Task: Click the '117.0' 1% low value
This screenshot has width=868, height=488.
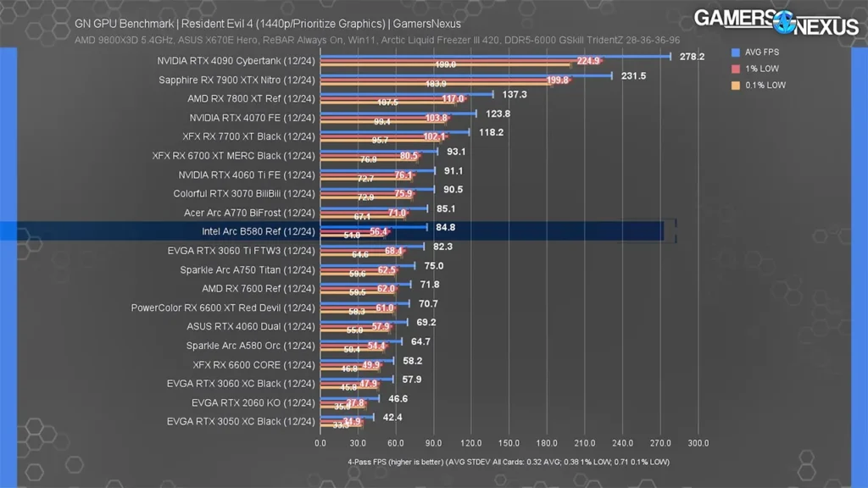Action: 453,99
